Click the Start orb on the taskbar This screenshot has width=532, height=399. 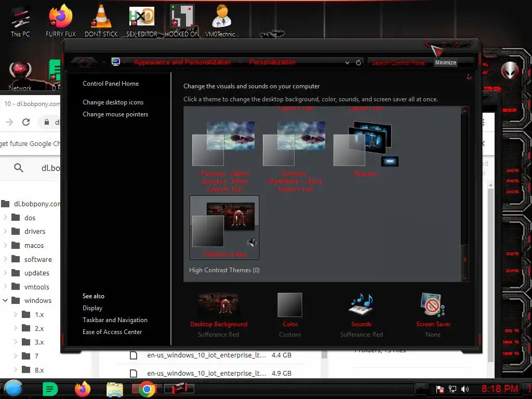pos(14,389)
